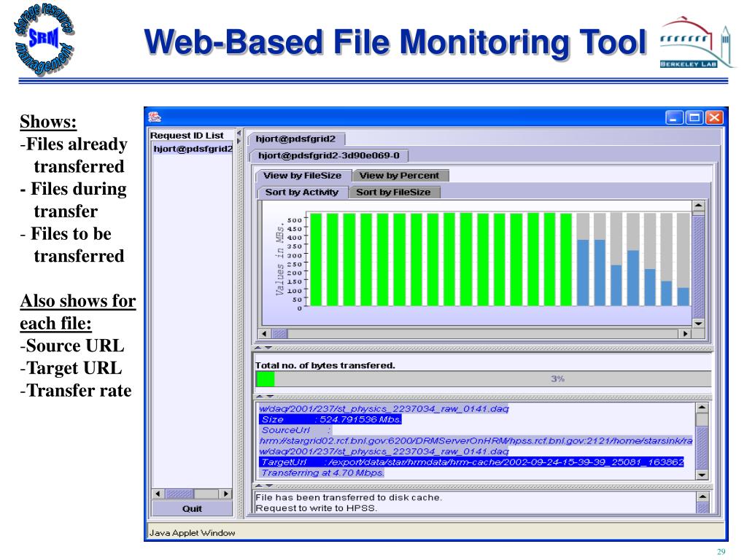Switch to View by Percent tab

tap(399, 176)
